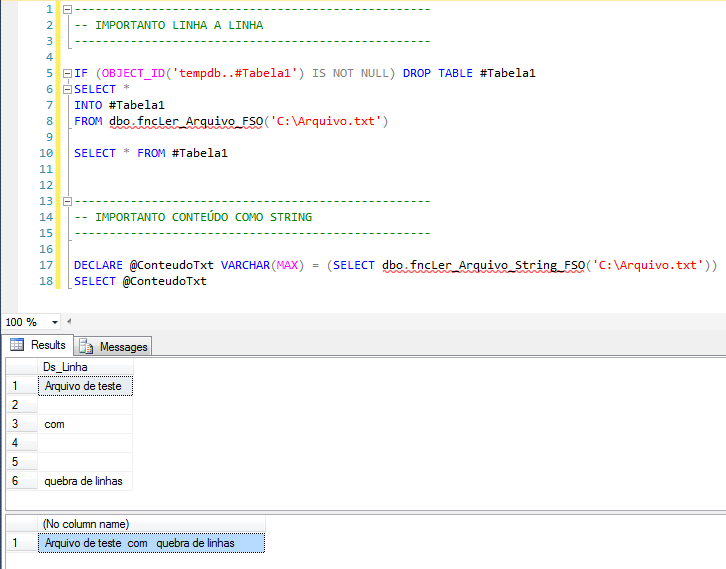726x569 pixels.
Task: Click the Messages tab icon
Action: (x=86, y=346)
